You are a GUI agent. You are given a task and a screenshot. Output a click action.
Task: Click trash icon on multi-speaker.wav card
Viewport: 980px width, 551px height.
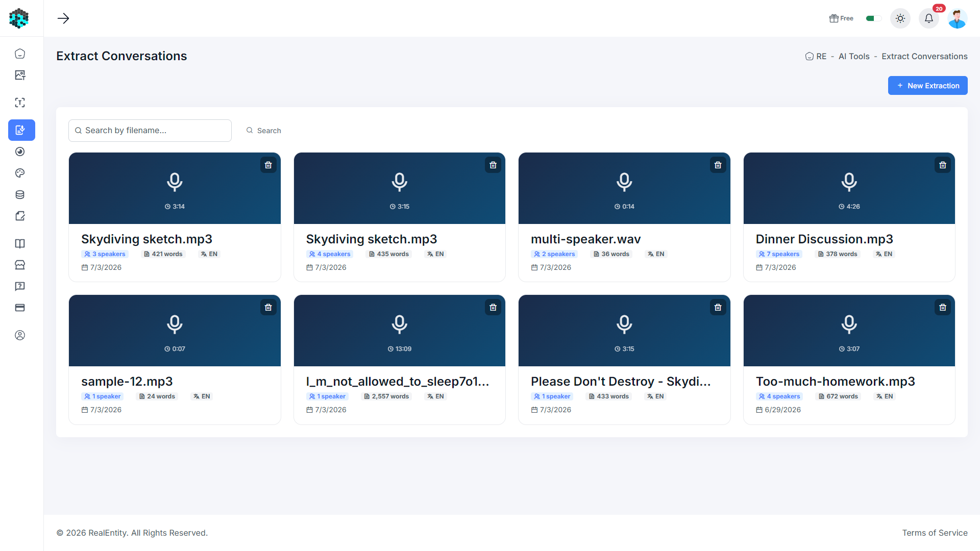tap(718, 165)
